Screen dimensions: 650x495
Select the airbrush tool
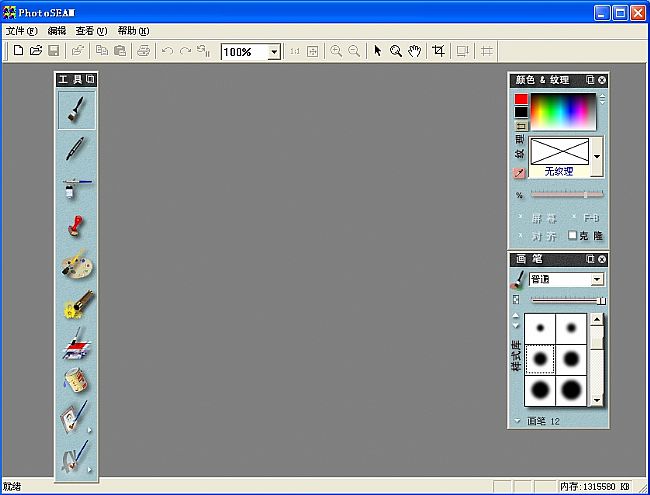[77, 187]
